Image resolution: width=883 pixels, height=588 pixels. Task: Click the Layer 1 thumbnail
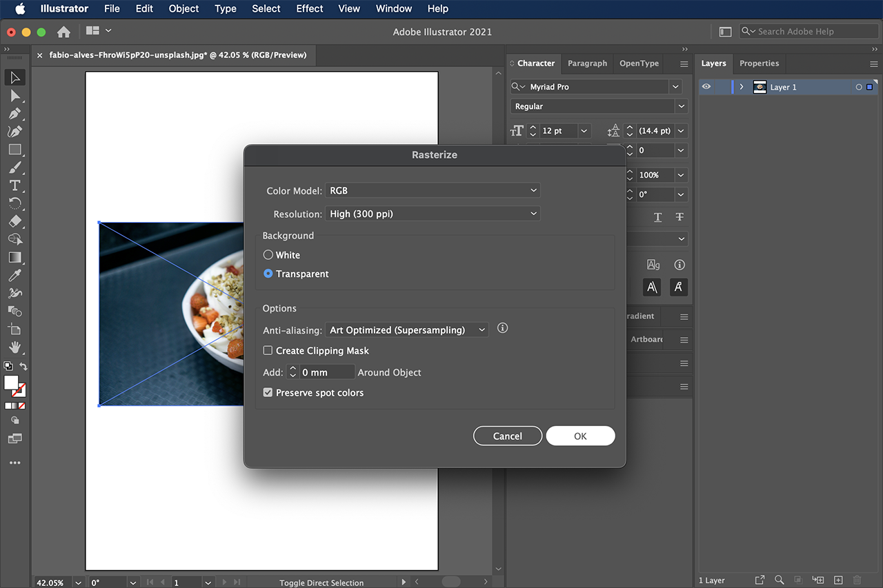coord(760,87)
